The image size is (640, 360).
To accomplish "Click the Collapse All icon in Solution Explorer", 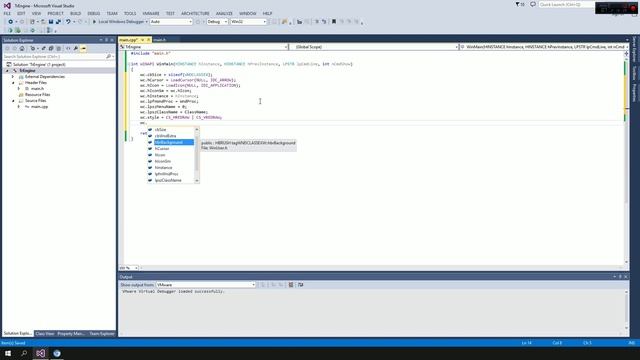I will pos(51,49).
